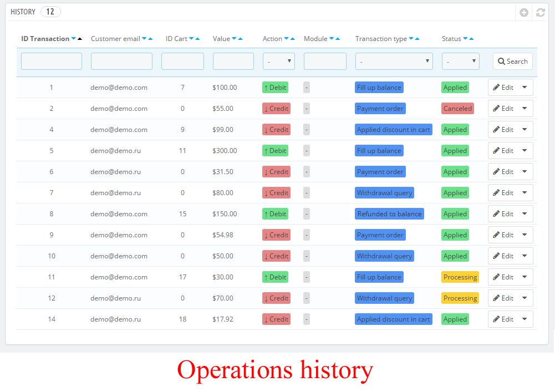
Task: Open the Transaction type filter dropdown
Action: tap(394, 61)
